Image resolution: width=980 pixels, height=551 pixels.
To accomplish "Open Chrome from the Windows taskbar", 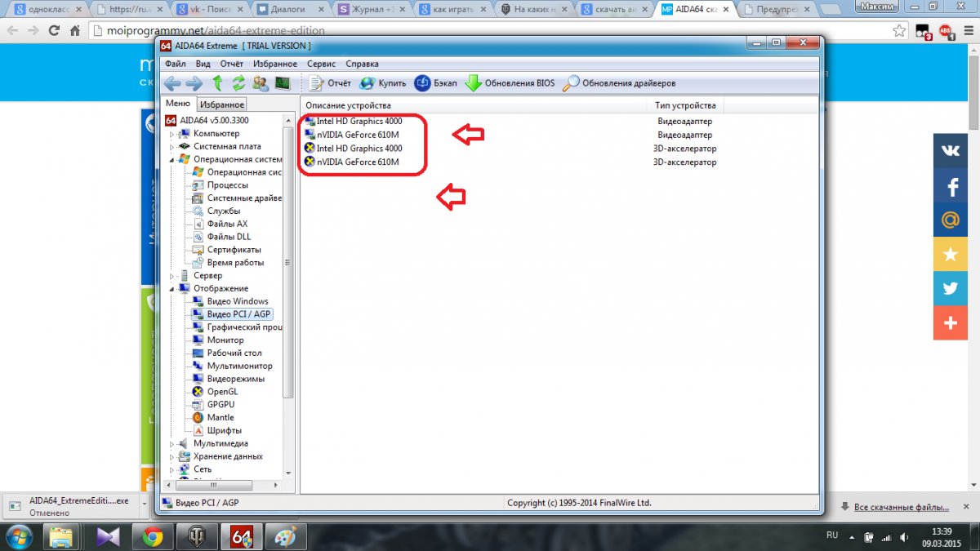I will click(151, 536).
